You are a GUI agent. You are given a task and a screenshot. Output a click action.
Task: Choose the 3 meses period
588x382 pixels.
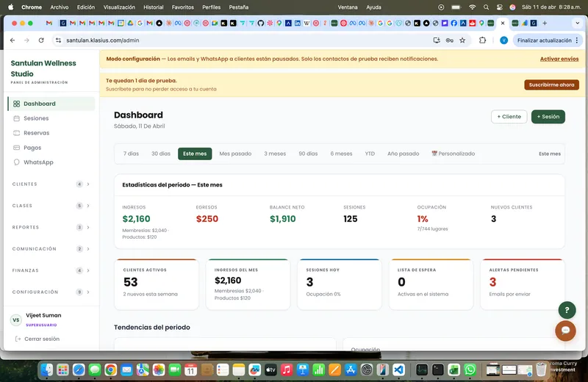(275, 154)
